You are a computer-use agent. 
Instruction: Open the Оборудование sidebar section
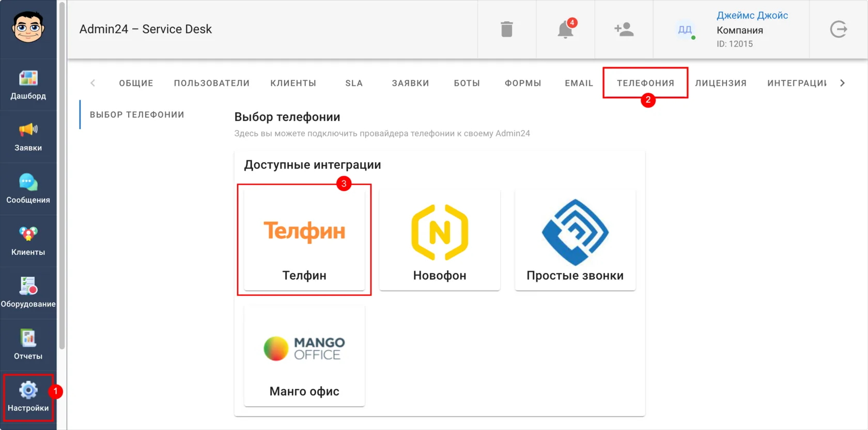pos(28,293)
